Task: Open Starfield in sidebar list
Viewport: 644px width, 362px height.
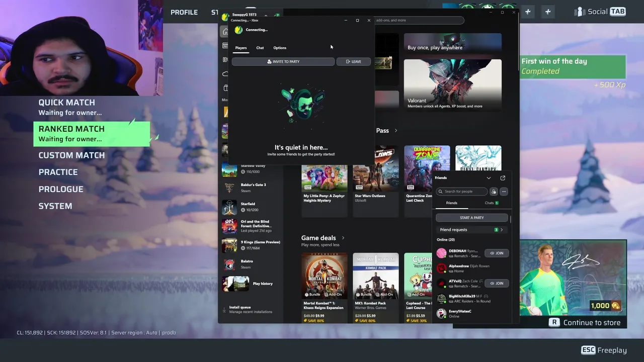Action: coord(251,207)
